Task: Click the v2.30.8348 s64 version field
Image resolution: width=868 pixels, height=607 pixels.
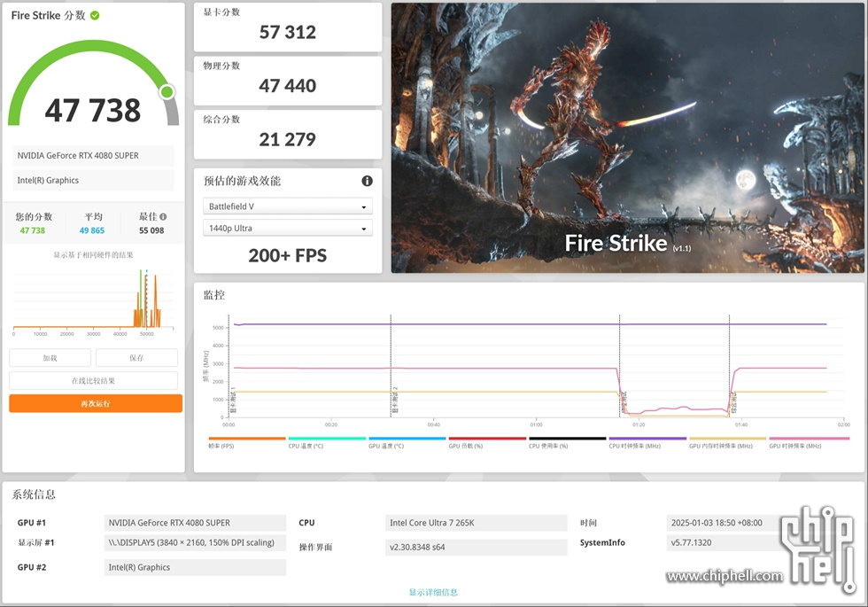Action: [x=477, y=548]
